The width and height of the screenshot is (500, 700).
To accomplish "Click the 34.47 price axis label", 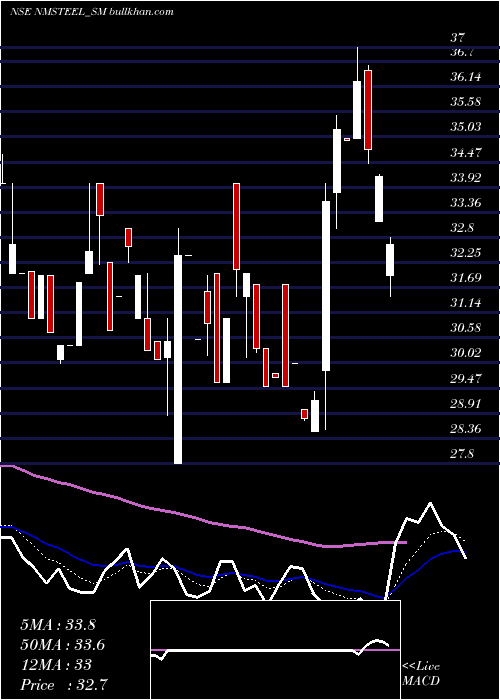I will [x=466, y=153].
